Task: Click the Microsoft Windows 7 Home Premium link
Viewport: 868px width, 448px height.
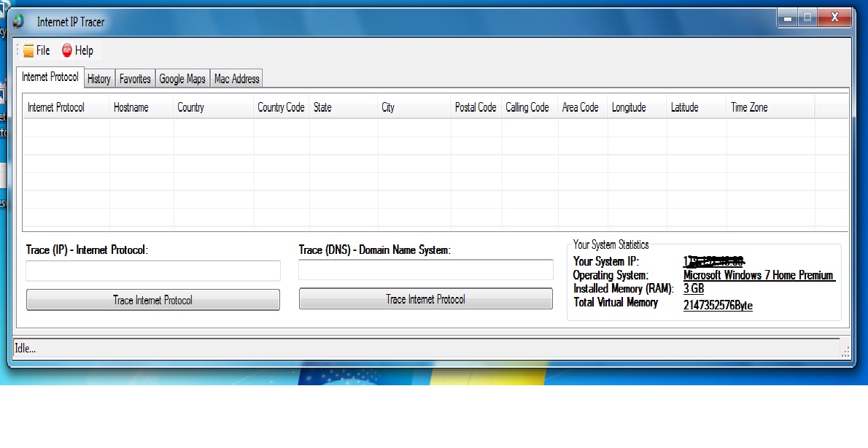Action: coord(759,275)
